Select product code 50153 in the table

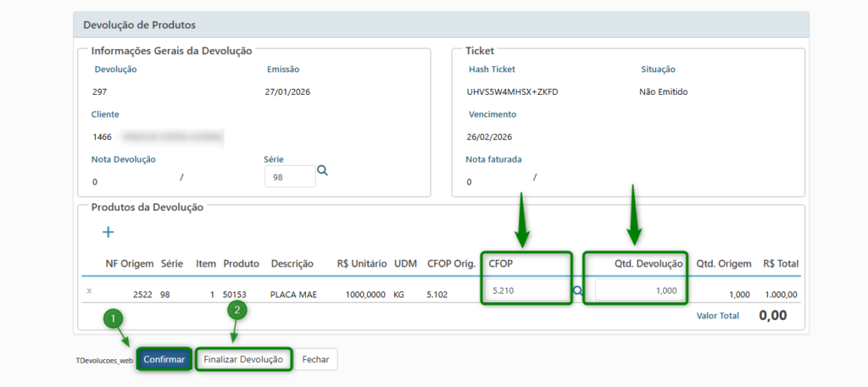pos(236,294)
